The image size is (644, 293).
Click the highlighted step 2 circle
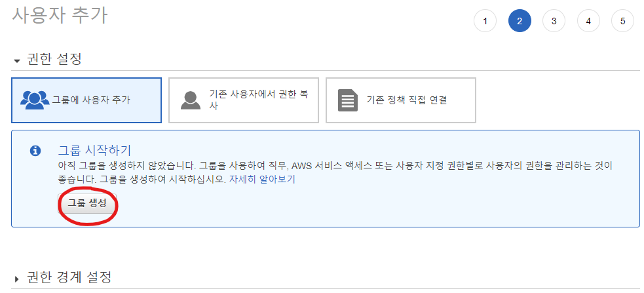coord(520,20)
